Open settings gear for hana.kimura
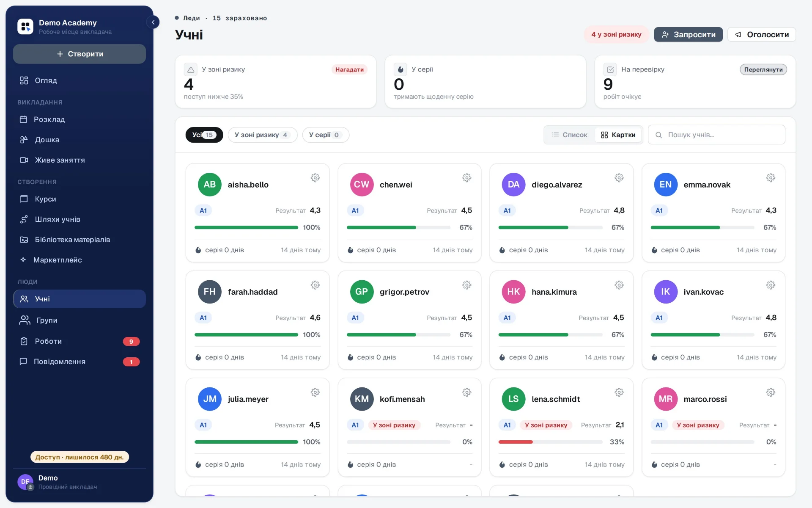Screen dimensions: 812x508 [619, 285]
